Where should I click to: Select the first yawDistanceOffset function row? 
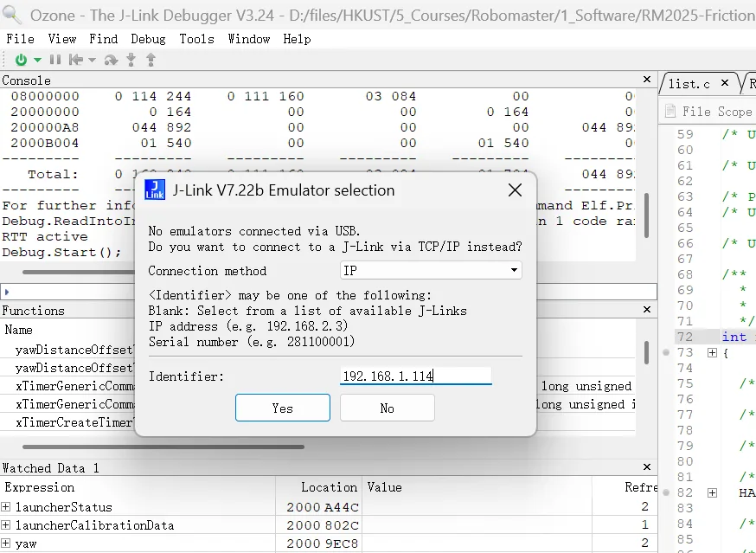tap(74, 350)
